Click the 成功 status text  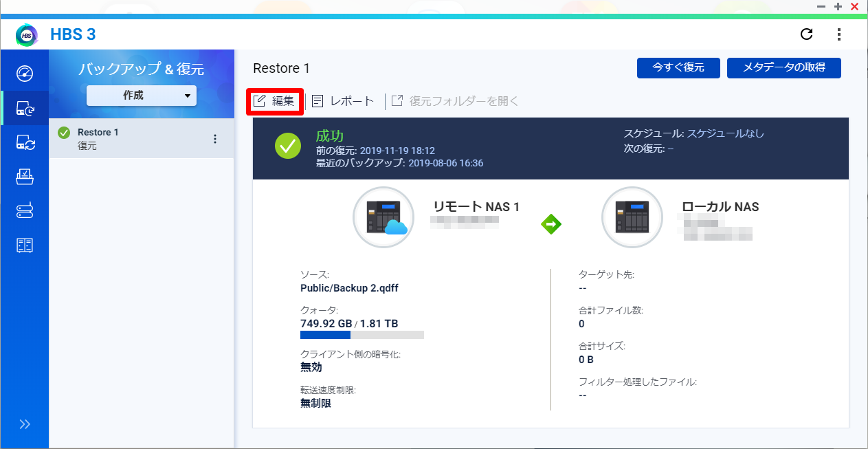coord(329,136)
